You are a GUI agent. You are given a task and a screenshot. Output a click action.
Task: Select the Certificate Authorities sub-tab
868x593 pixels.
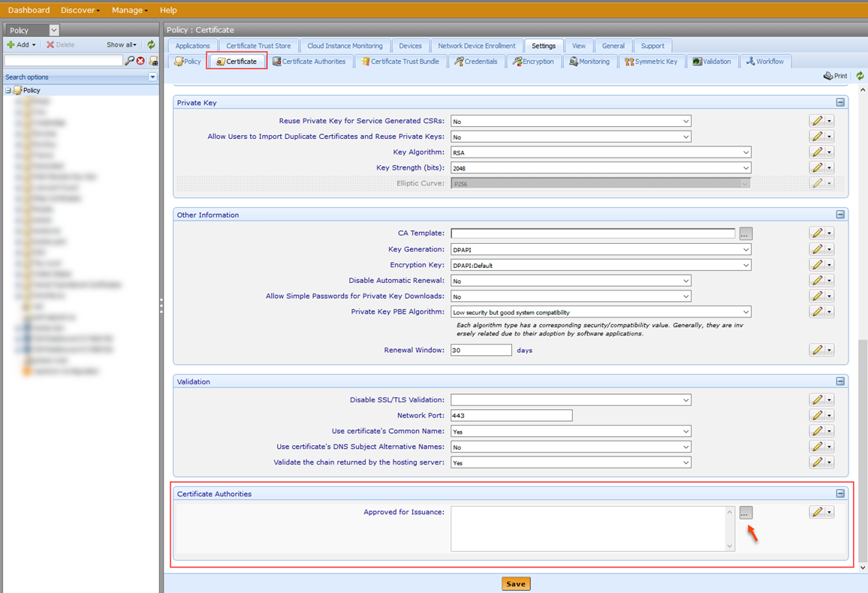(x=309, y=61)
